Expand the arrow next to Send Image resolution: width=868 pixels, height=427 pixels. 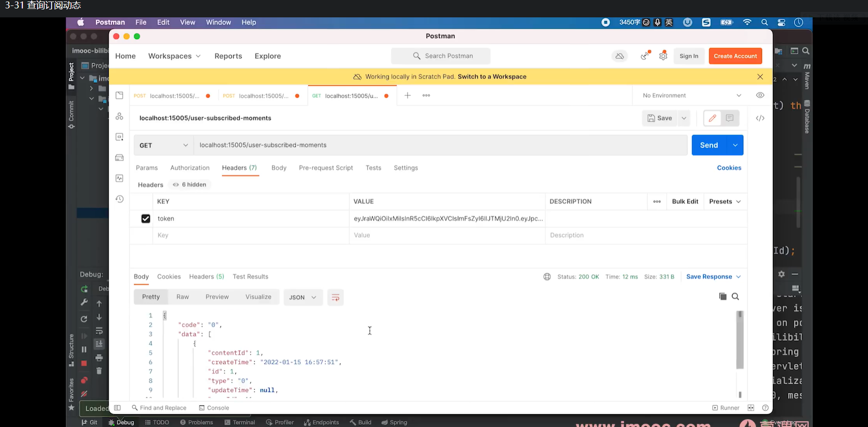pyautogui.click(x=735, y=145)
